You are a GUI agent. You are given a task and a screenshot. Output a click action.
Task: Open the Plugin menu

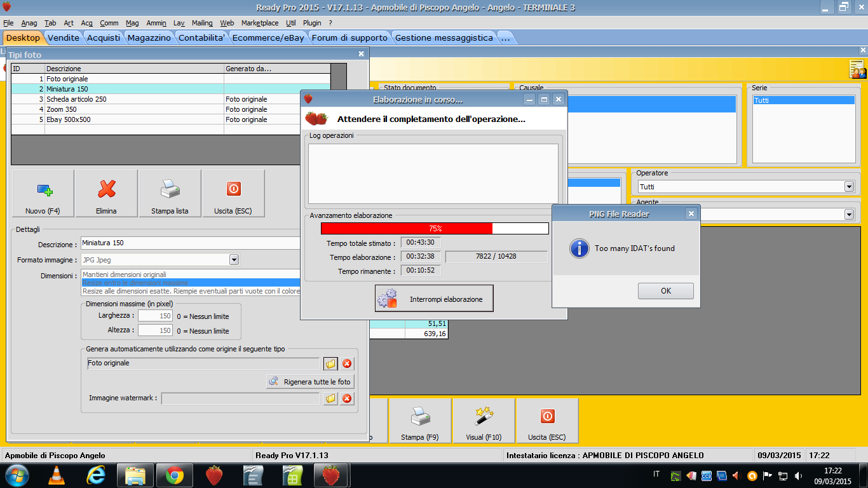tap(312, 23)
